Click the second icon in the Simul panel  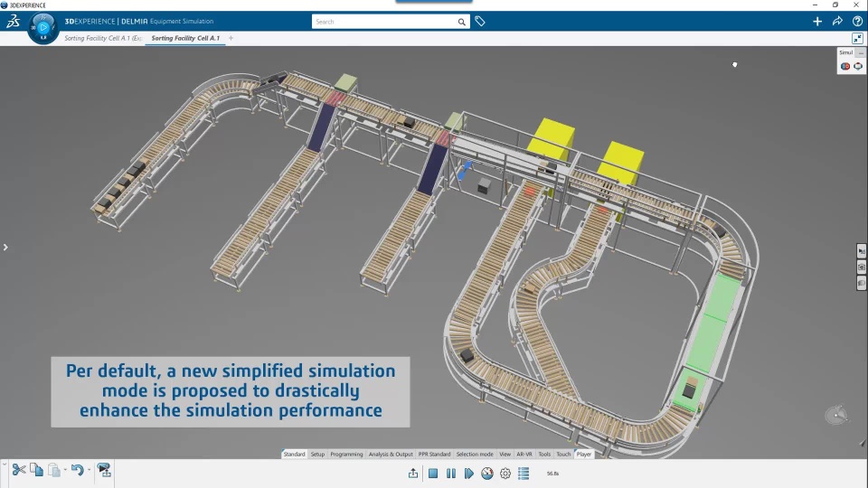(858, 66)
